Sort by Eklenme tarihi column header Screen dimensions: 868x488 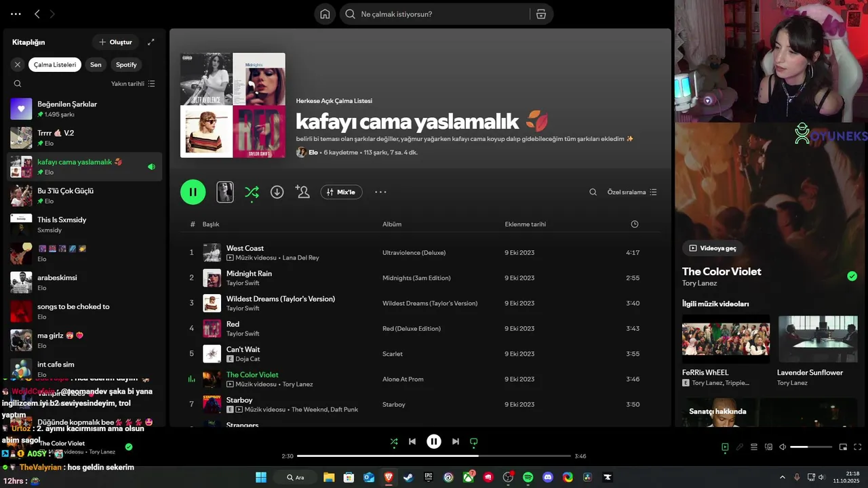pos(526,224)
